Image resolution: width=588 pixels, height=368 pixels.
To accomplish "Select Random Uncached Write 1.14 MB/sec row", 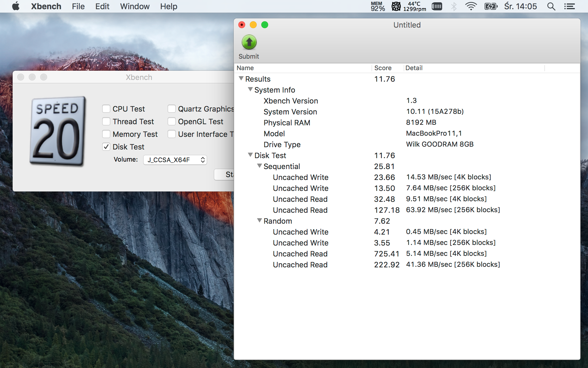I will (407, 243).
